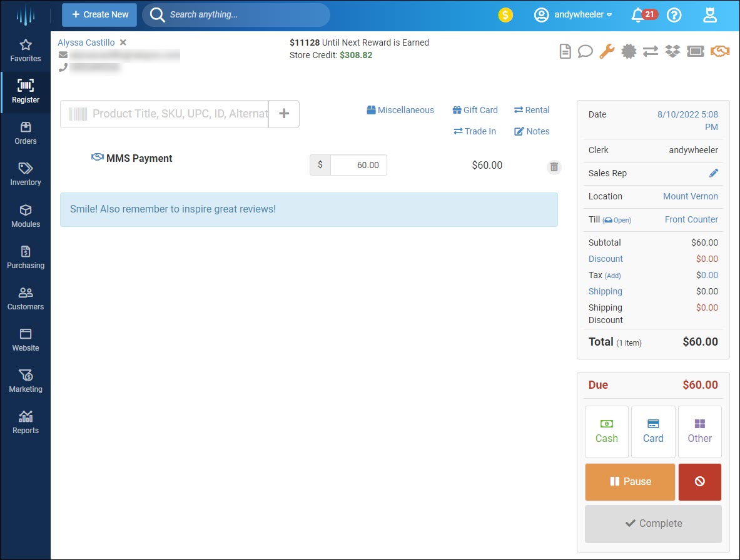
Task: Click Create New button
Action: pos(99,14)
